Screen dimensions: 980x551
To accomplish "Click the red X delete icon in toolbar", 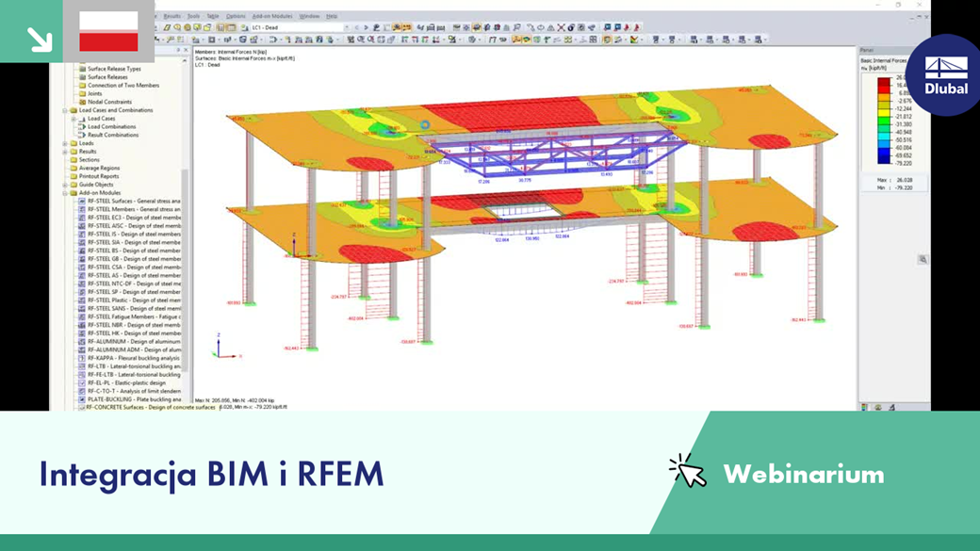I will click(562, 27).
